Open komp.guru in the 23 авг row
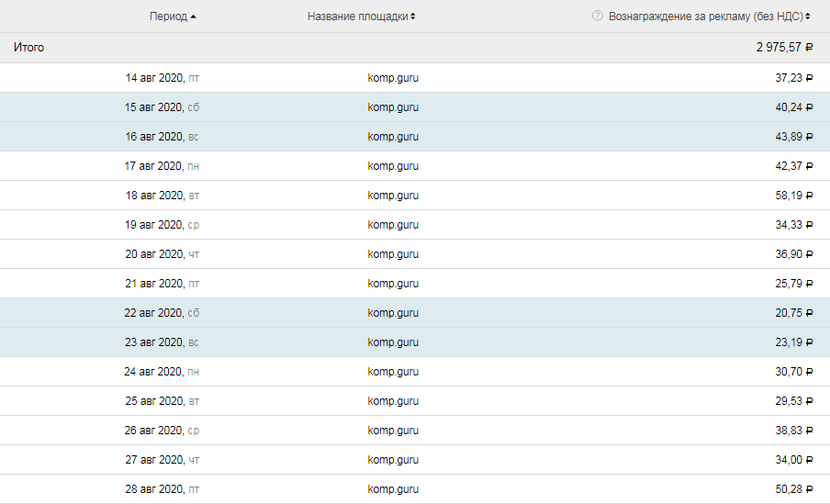Image resolution: width=830 pixels, height=504 pixels. tap(393, 342)
